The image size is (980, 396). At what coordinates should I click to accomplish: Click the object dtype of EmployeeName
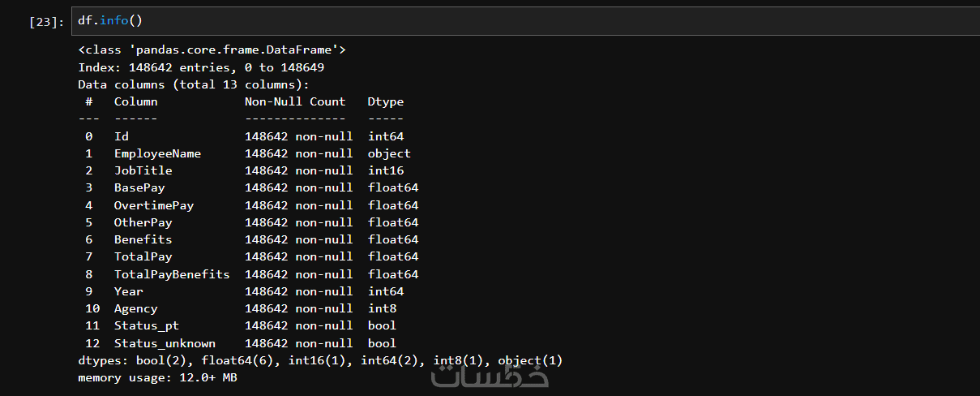coord(389,153)
